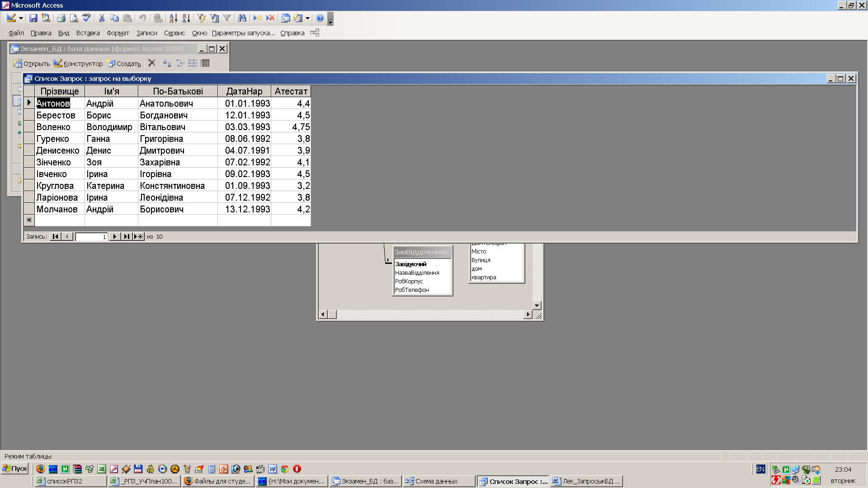
Task: Open the New Object dropdown arrow
Action: pyautogui.click(x=307, y=19)
